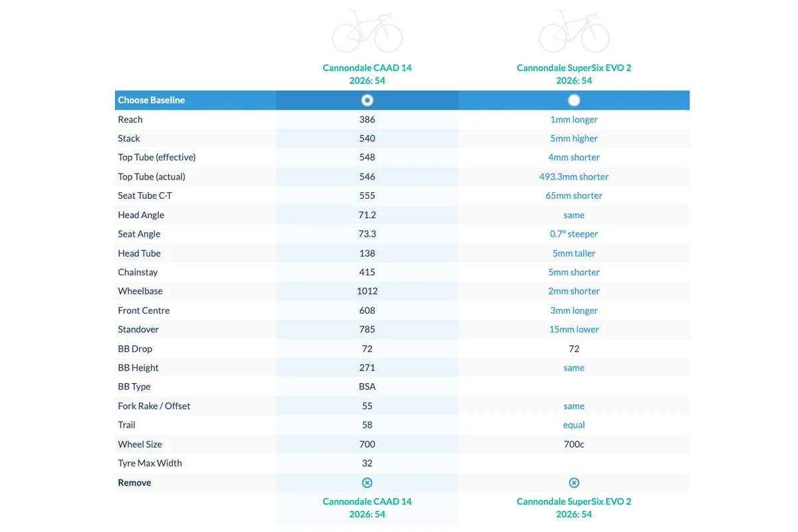
Task: Click the Reach row label
Action: (x=130, y=120)
